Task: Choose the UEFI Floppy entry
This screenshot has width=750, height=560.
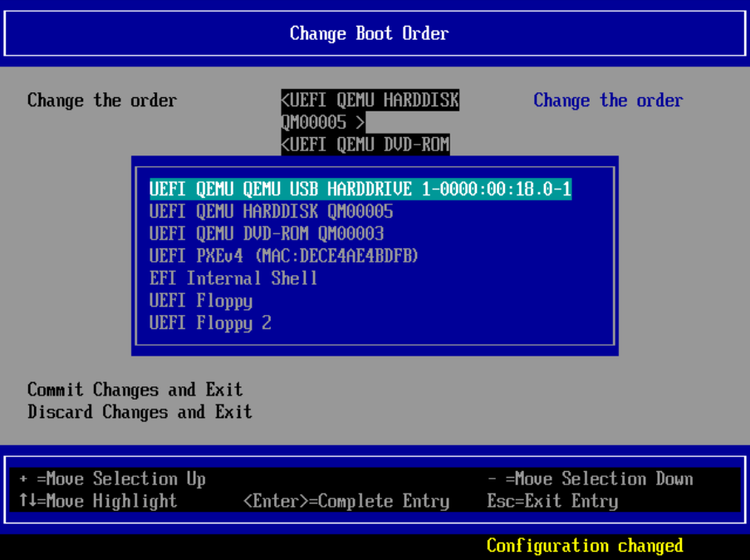Action: pyautogui.click(x=200, y=301)
